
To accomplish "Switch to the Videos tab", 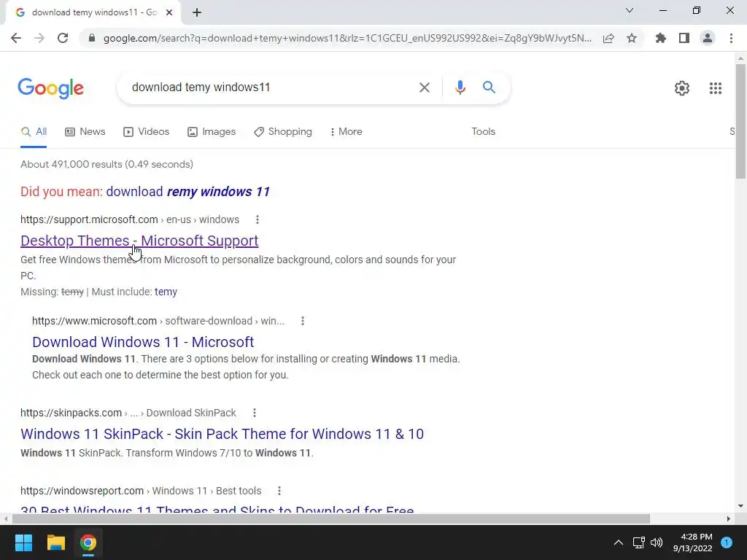I will (x=146, y=132).
